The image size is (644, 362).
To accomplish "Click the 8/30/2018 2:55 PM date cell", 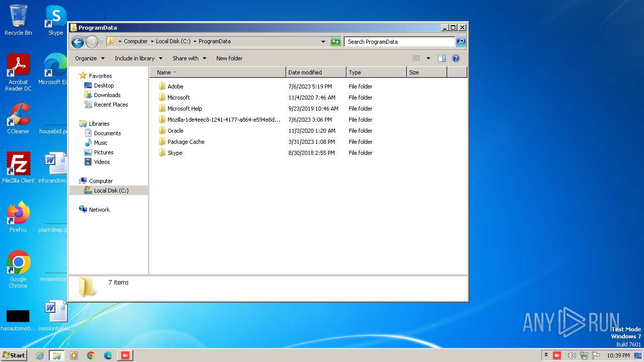I will (x=311, y=153).
